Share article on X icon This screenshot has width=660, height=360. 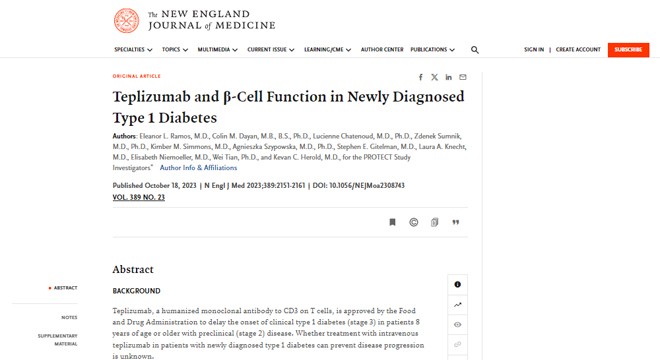click(x=434, y=77)
